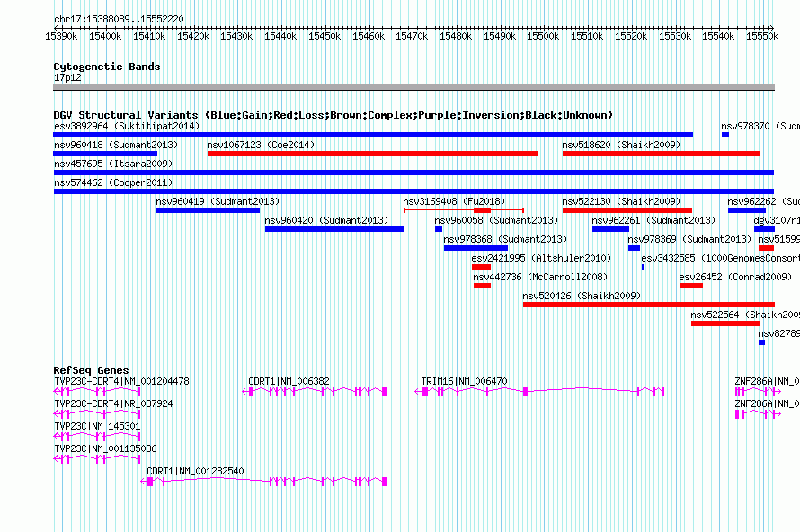
Task: Click the nsv978369 (Sudmant2013) small blue bar
Action: (635, 248)
